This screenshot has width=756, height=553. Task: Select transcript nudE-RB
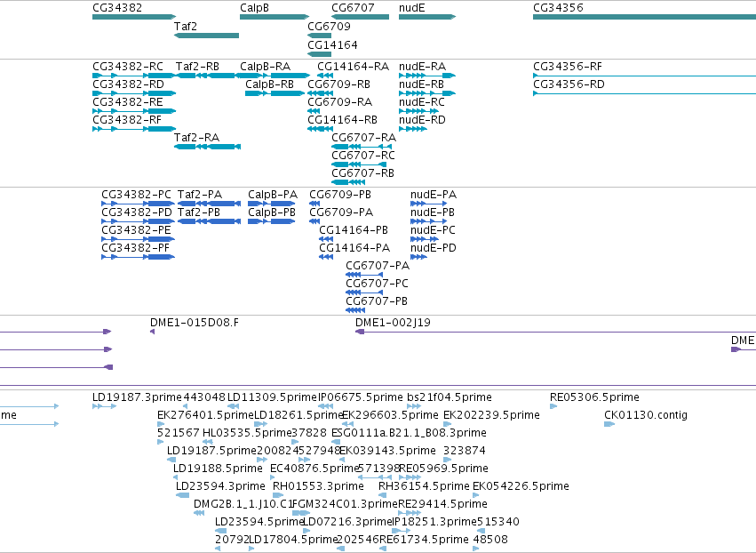[x=421, y=84]
